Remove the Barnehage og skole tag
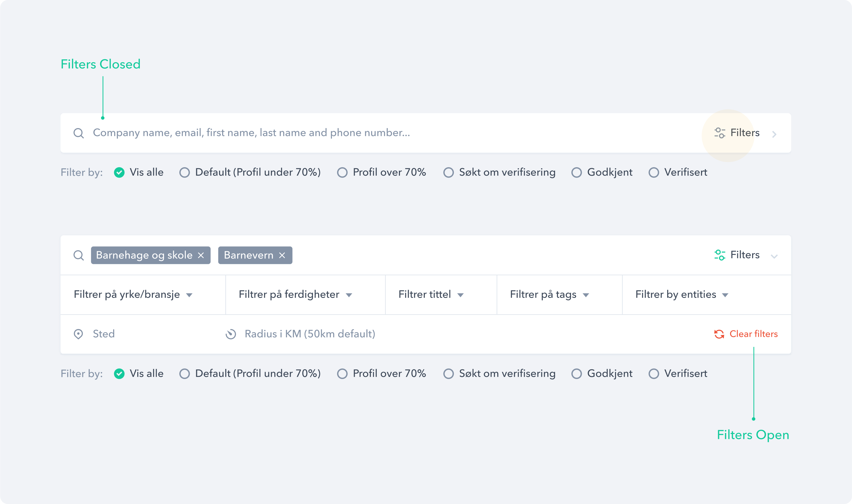 (201, 255)
